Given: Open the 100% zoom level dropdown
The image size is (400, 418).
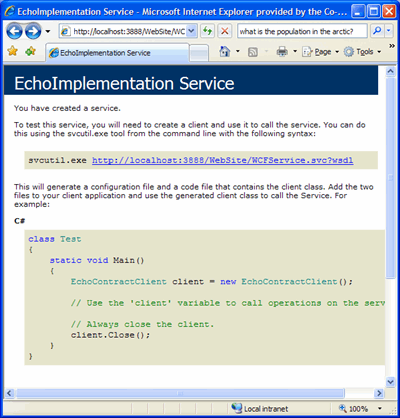Looking at the screenshot, I should (380, 408).
